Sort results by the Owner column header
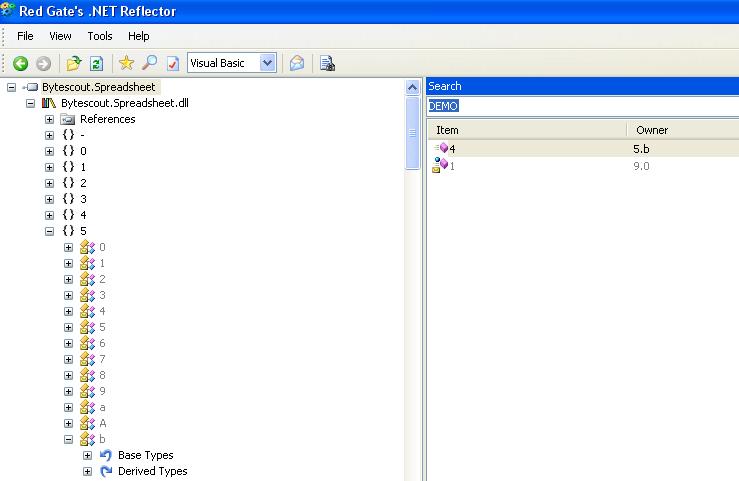This screenshot has height=481, width=739. coord(683,130)
